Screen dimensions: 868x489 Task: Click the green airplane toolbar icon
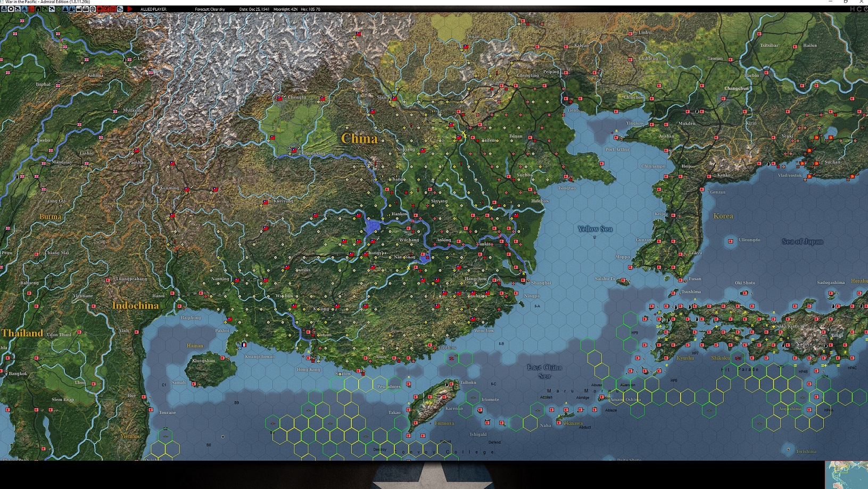(45, 9)
